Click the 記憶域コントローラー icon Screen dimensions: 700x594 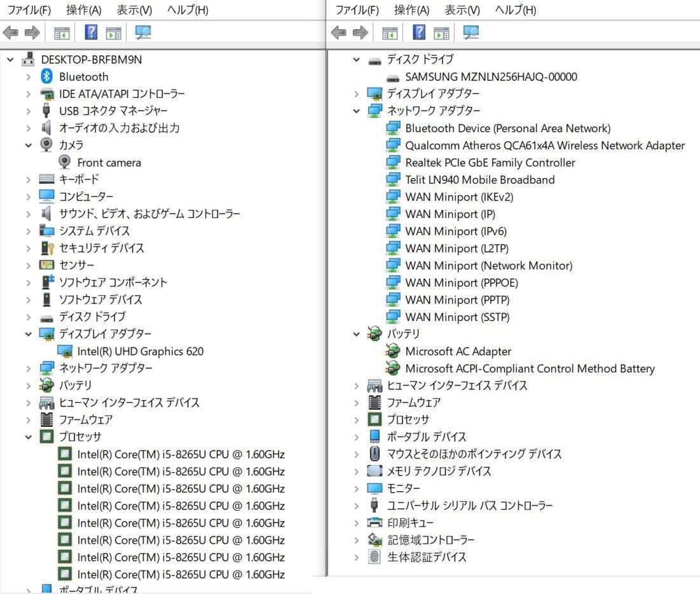click(374, 539)
